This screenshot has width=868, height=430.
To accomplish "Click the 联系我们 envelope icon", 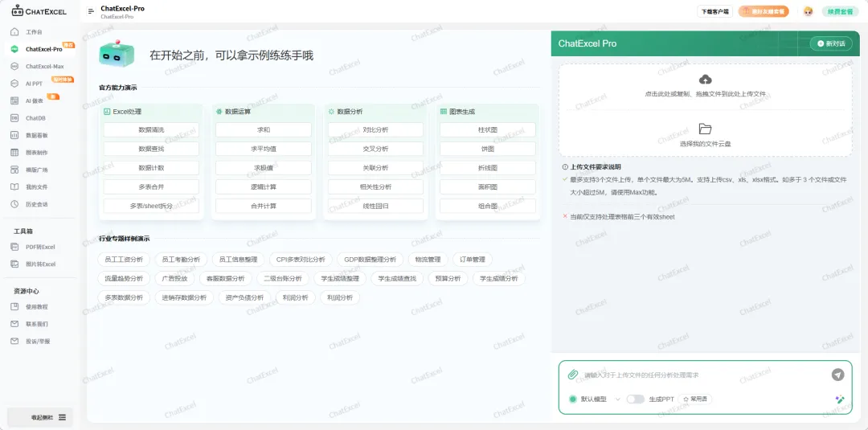I will (x=15, y=324).
